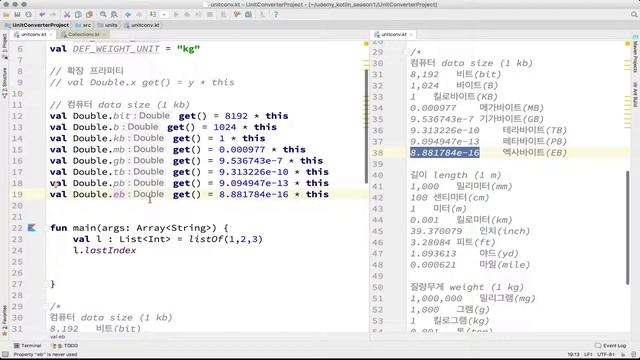Click right editor inspection status indicator
640x360 pixels.
tap(628, 44)
